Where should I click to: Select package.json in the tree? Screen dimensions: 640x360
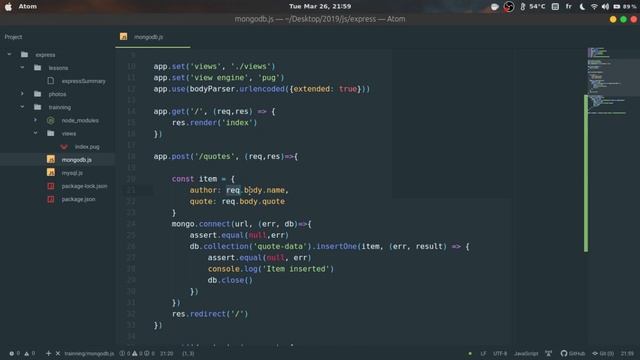coord(78,199)
